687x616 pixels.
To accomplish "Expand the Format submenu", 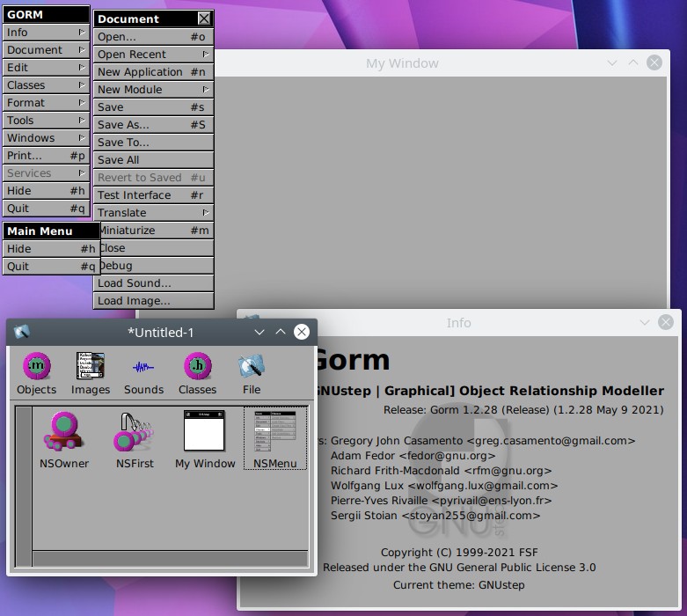I will (x=46, y=103).
